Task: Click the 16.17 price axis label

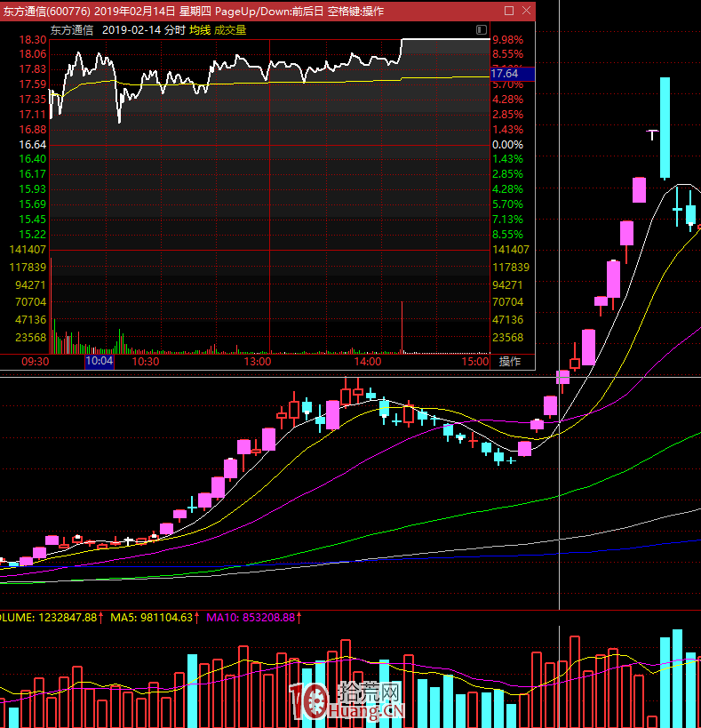Action: (x=33, y=174)
